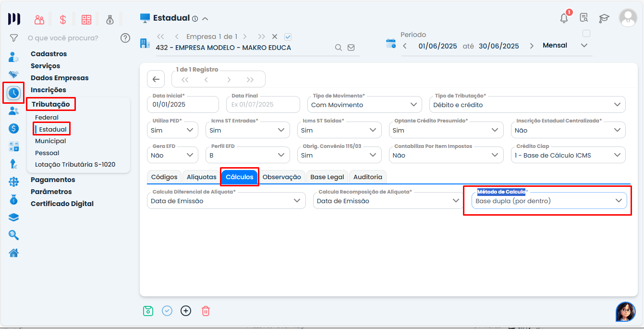Switch to the Observação tab
This screenshot has width=644, height=329.
[x=282, y=177]
